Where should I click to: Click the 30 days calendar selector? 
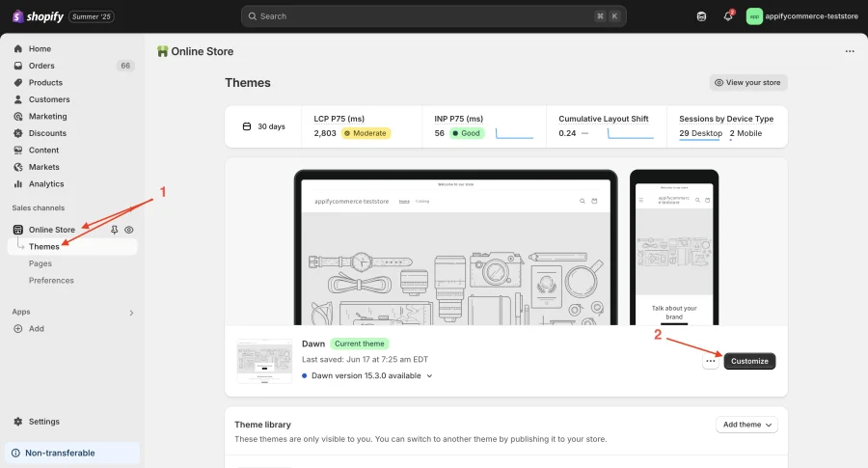[x=263, y=126]
